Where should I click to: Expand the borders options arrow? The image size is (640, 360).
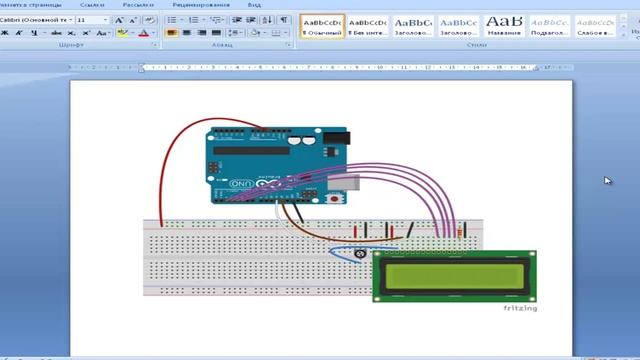(286, 33)
